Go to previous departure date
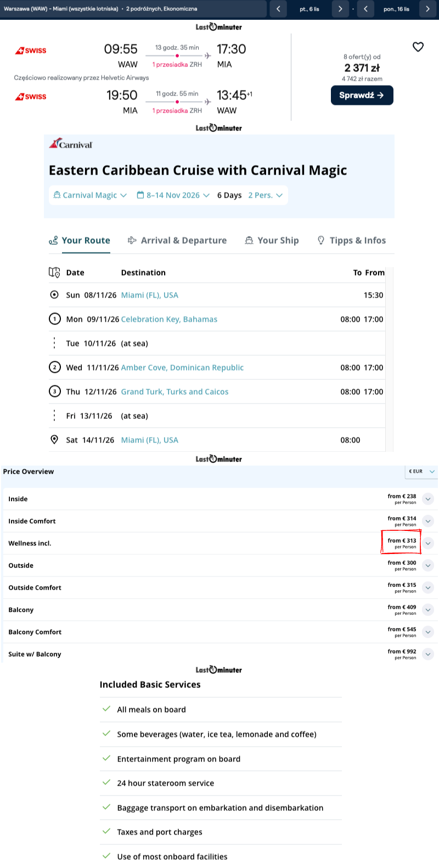The image size is (439, 868). [x=278, y=9]
